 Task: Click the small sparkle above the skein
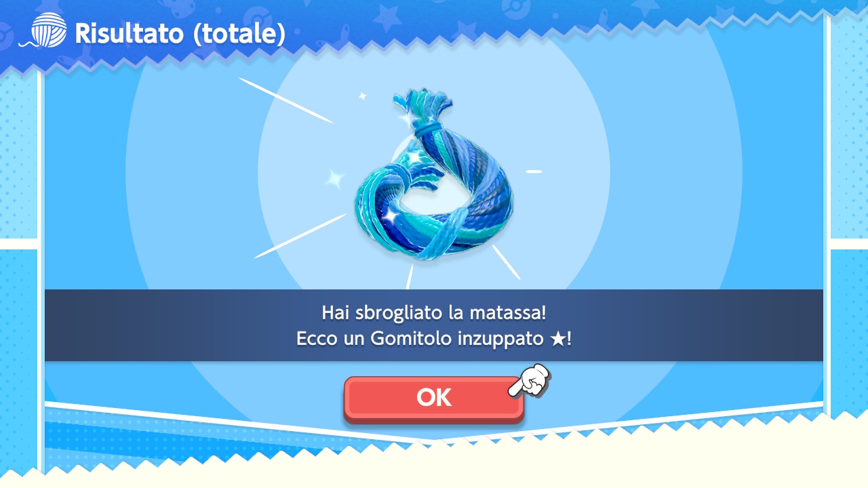[362, 96]
